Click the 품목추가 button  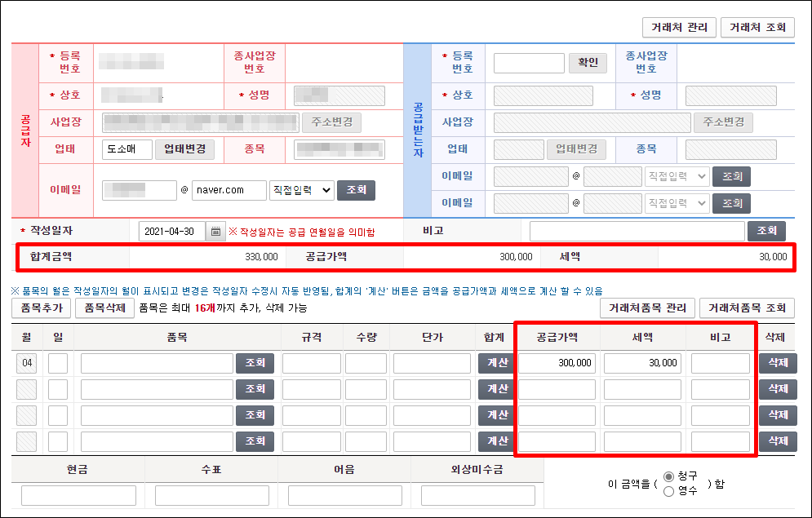pos(42,308)
